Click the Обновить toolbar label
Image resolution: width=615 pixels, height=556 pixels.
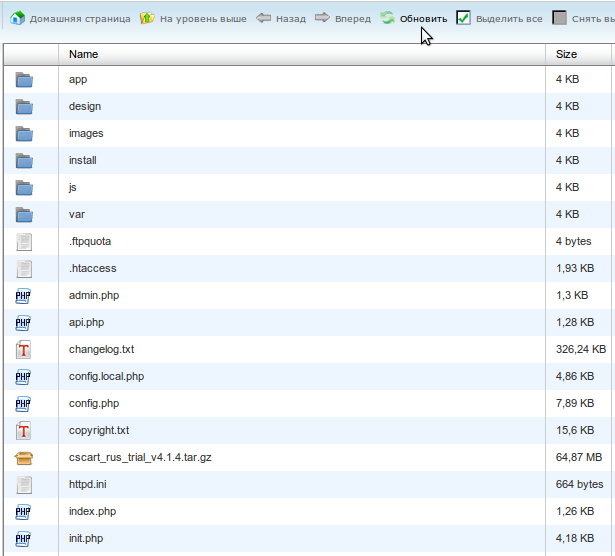coord(423,19)
